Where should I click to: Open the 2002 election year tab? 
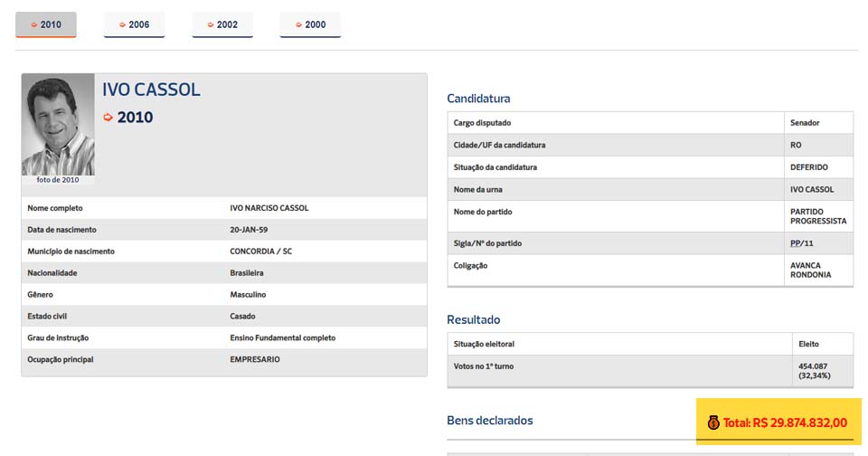(x=222, y=24)
